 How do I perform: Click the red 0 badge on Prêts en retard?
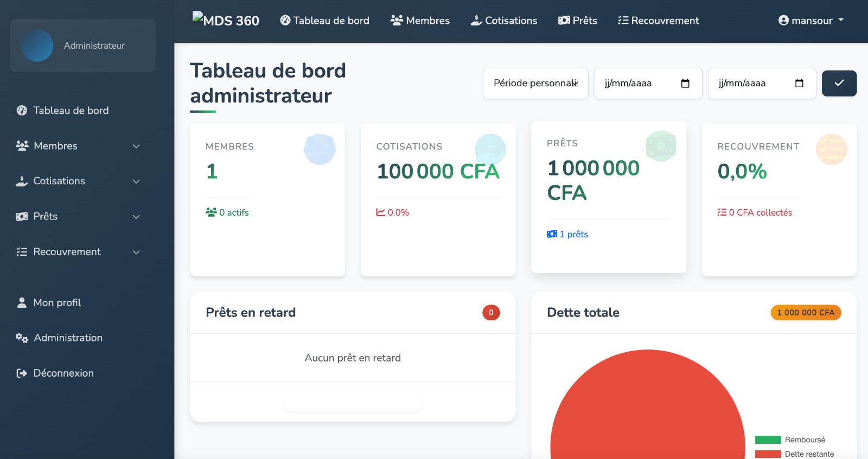click(491, 312)
